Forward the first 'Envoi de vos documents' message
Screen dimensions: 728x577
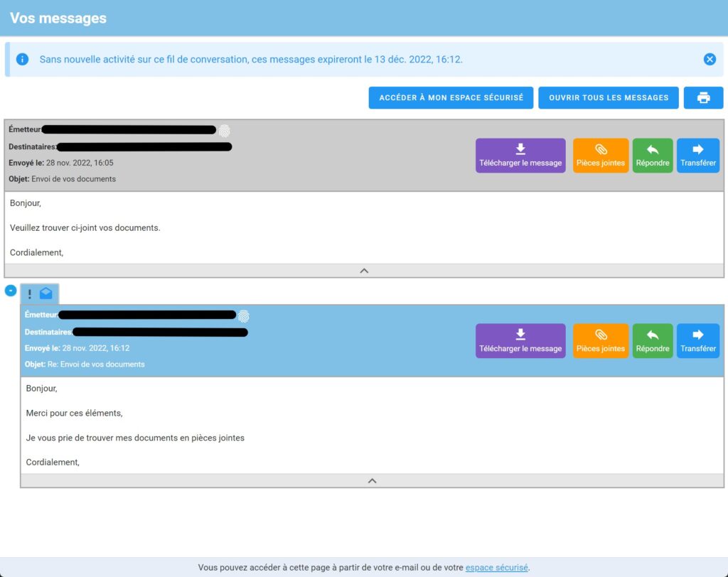pyautogui.click(x=697, y=156)
